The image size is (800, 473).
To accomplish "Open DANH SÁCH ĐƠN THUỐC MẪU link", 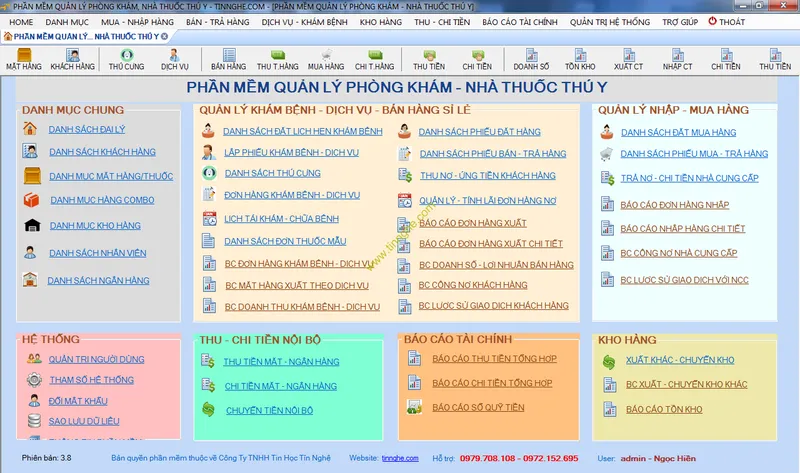I will pyautogui.click(x=285, y=241).
